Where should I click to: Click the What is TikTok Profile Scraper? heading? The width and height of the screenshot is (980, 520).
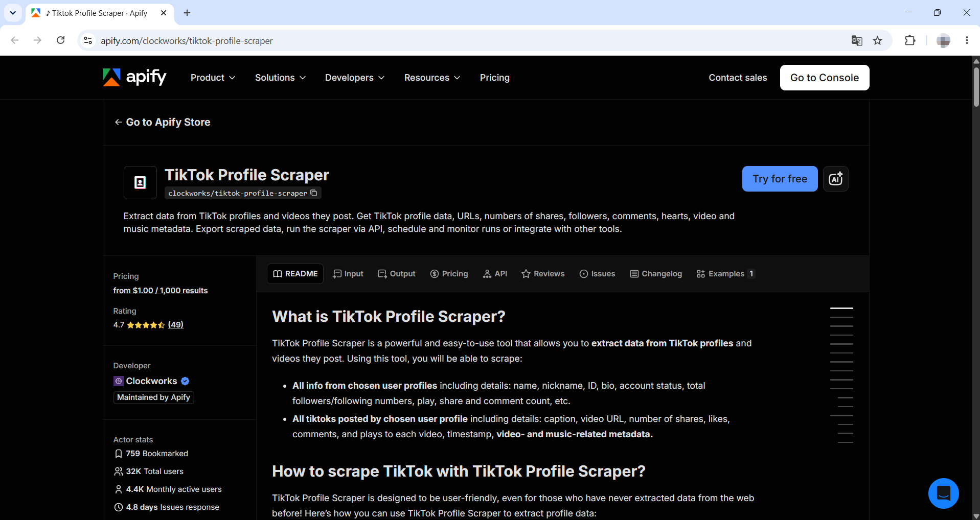tap(389, 317)
